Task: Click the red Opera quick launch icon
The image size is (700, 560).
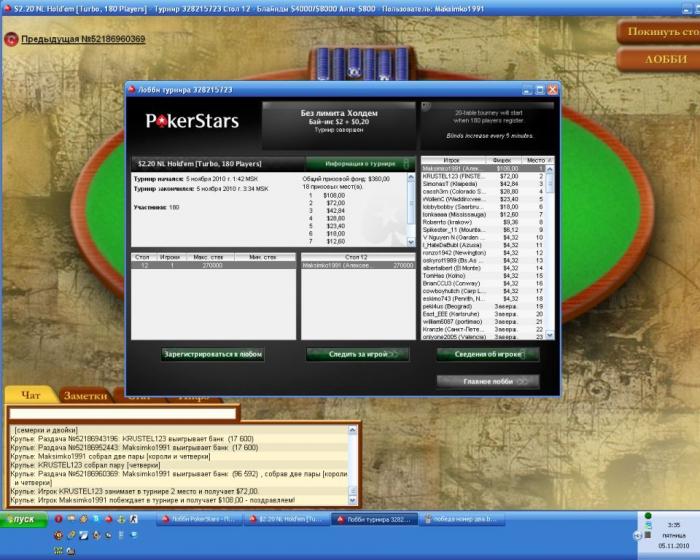Action: (58, 519)
